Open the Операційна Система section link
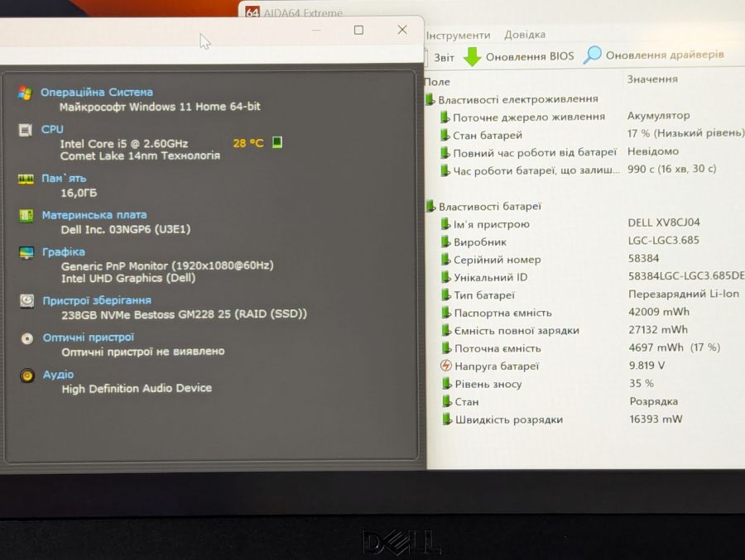 [x=97, y=92]
